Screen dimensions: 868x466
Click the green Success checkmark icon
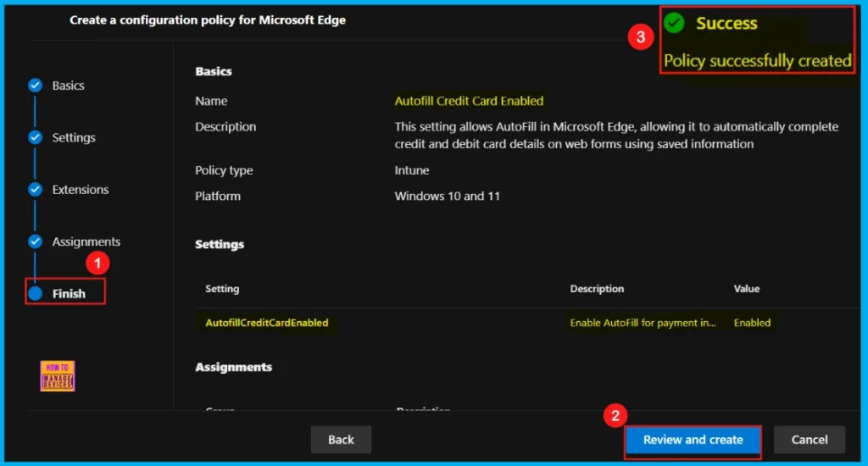[674, 23]
